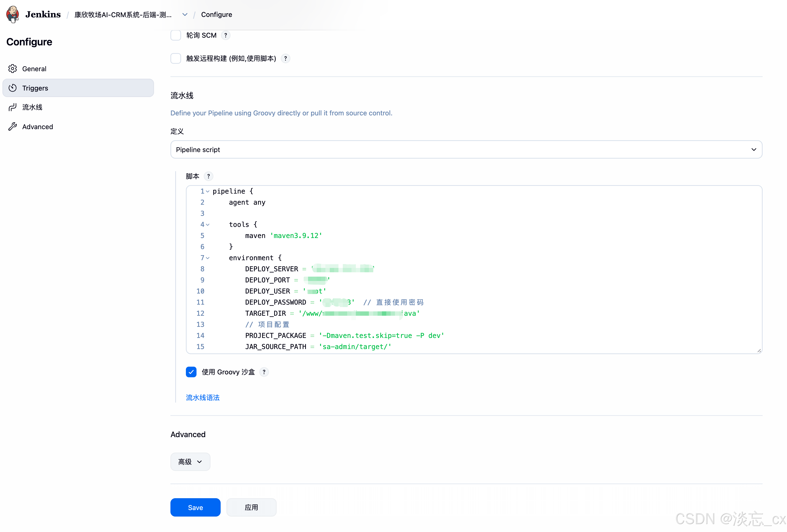Click the Triggers clock icon in sidebar
The width and height of the screenshot is (787, 532).
coord(13,88)
